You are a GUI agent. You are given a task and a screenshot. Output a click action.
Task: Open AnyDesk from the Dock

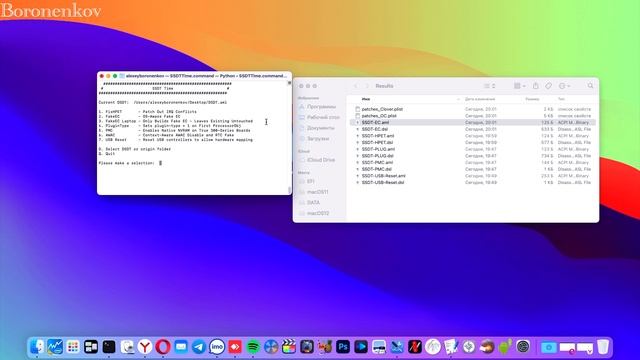235,347
